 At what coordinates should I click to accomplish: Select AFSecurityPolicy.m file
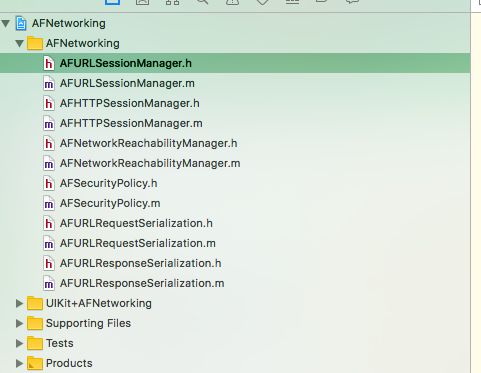tap(110, 203)
